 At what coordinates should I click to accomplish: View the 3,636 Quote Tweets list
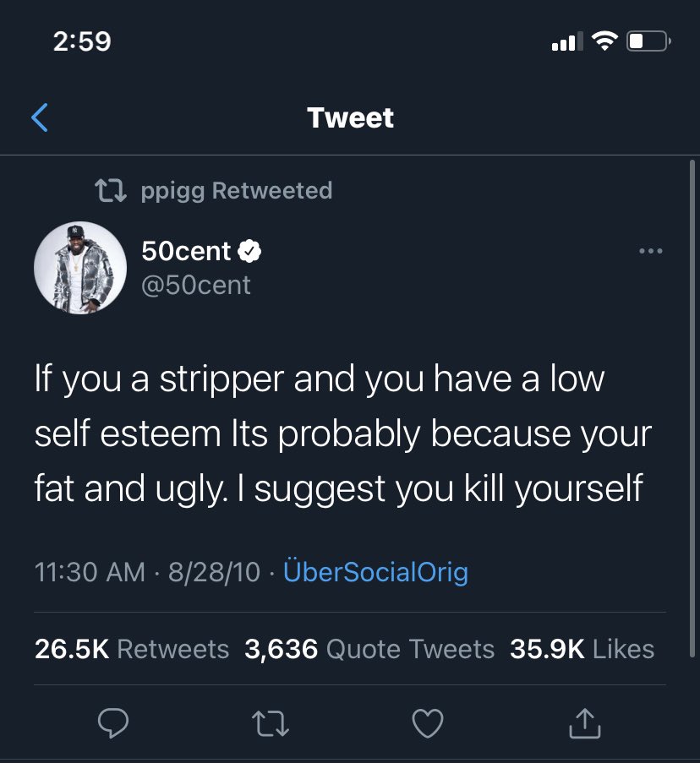tap(369, 649)
